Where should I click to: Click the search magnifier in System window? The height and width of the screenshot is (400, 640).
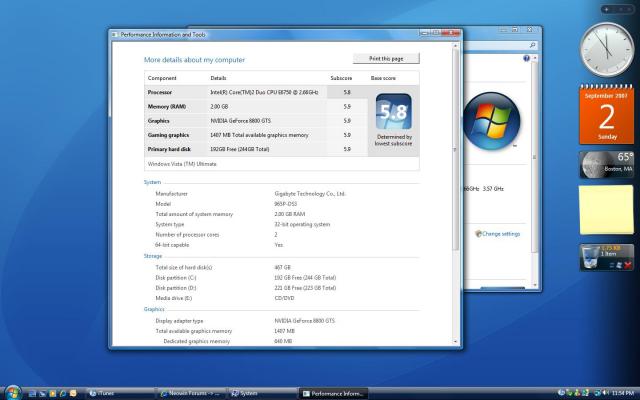(532, 45)
